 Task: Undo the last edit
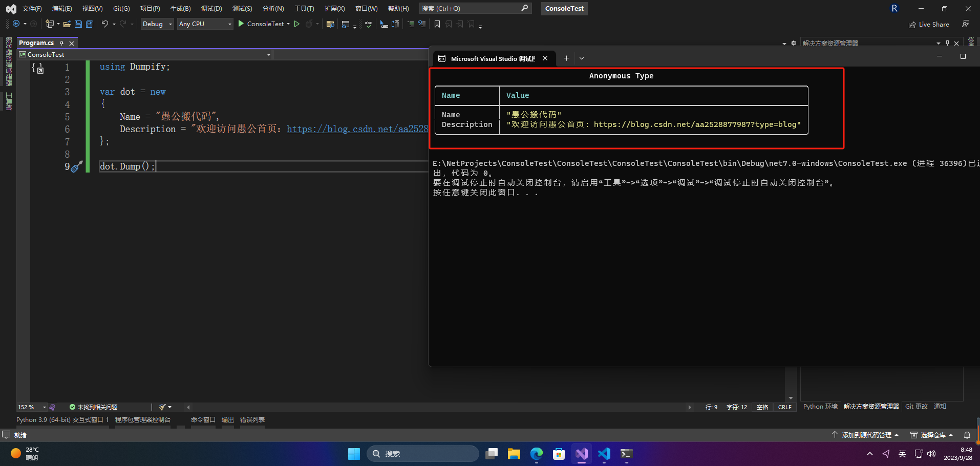click(x=105, y=24)
